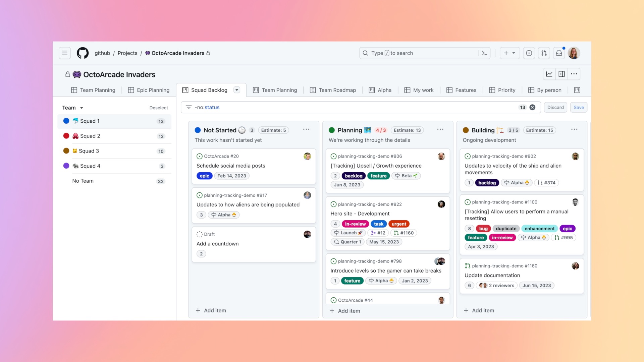Click the GitHub octocat logo
Image resolution: width=644 pixels, height=362 pixels.
(83, 53)
